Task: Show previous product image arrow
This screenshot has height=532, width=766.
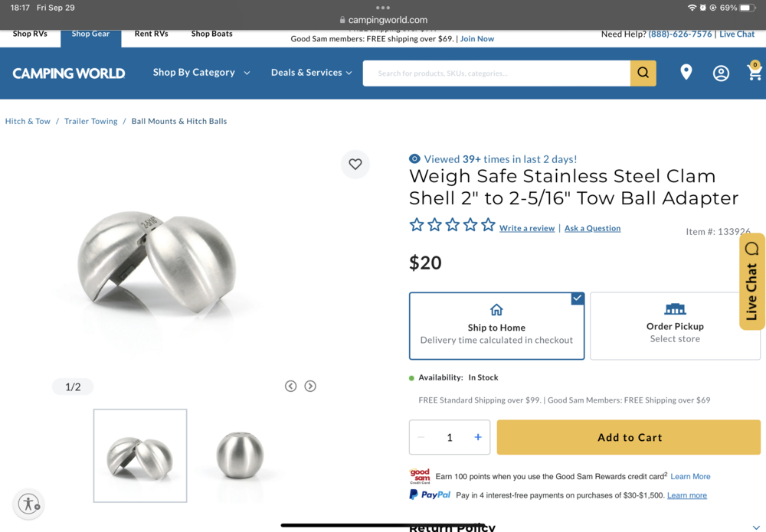Action: [291, 387]
